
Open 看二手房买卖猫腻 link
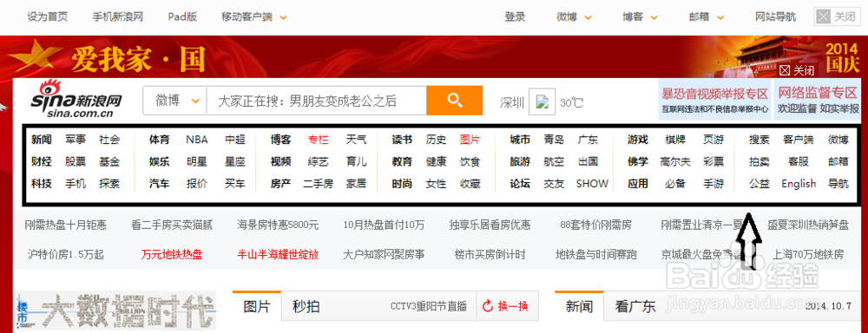coord(172,225)
